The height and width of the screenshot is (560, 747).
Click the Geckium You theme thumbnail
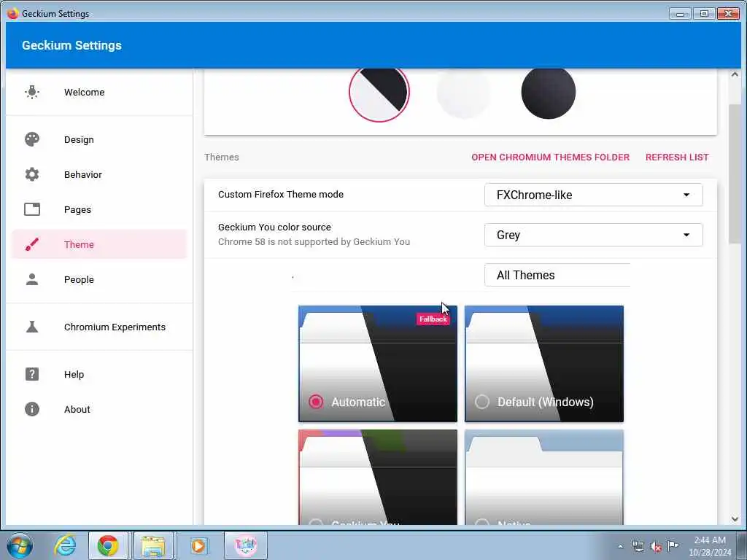coord(378,477)
